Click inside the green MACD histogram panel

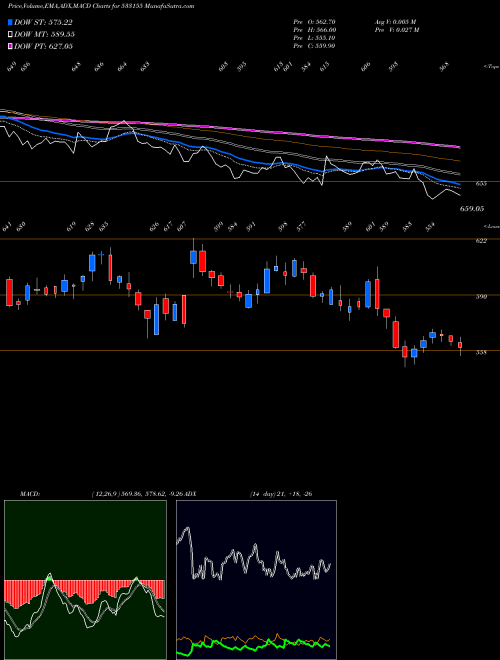coord(85,580)
